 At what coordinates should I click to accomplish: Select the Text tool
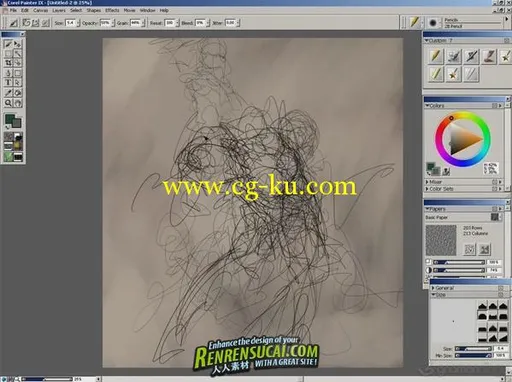(8, 83)
